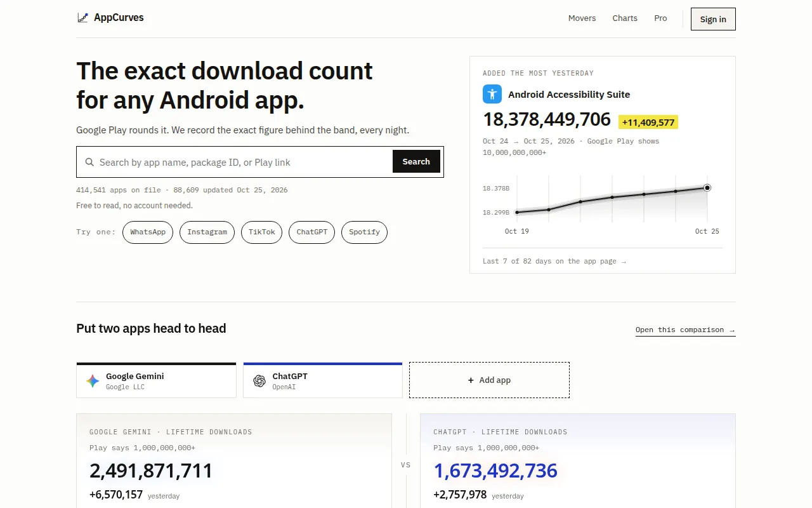Follow the 'Open this comparison' link
This screenshot has width=812, height=508.
point(686,330)
